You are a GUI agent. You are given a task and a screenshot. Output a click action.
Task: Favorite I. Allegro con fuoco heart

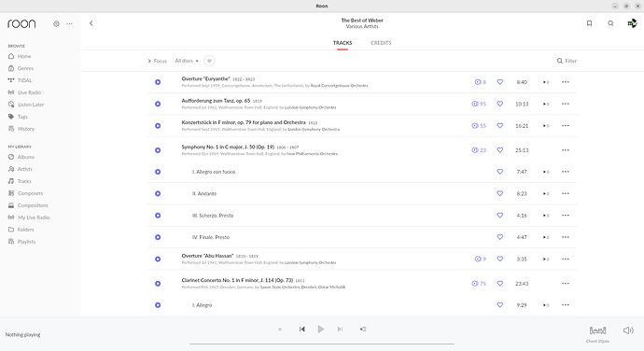500,172
